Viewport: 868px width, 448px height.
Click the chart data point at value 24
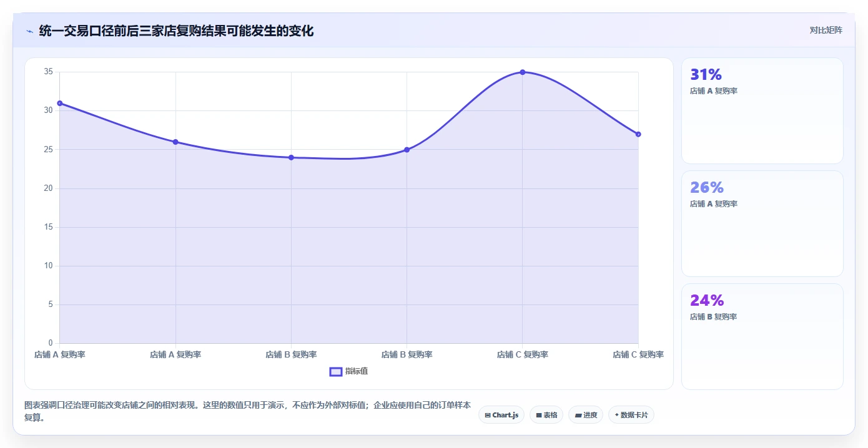tap(291, 157)
